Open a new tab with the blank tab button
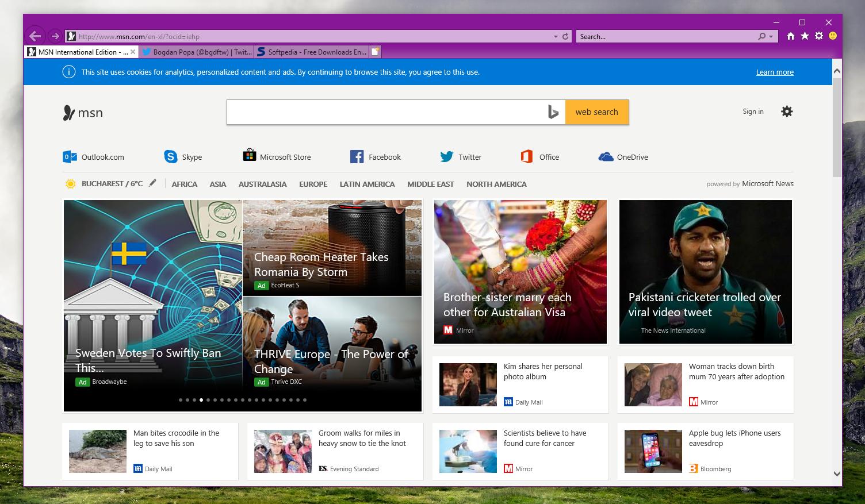The image size is (865, 504). [x=375, y=52]
